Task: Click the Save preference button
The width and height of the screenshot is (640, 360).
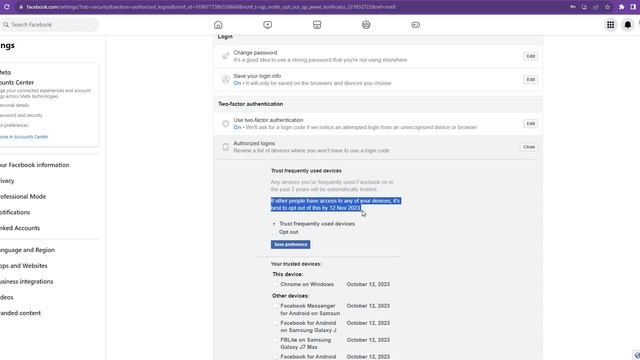Action: pyautogui.click(x=290, y=244)
